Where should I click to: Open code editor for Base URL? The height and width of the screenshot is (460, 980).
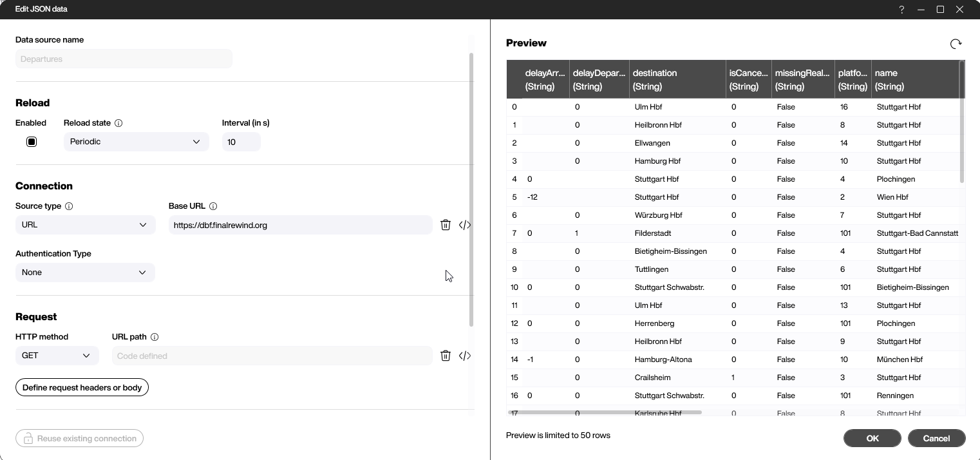pyautogui.click(x=465, y=225)
